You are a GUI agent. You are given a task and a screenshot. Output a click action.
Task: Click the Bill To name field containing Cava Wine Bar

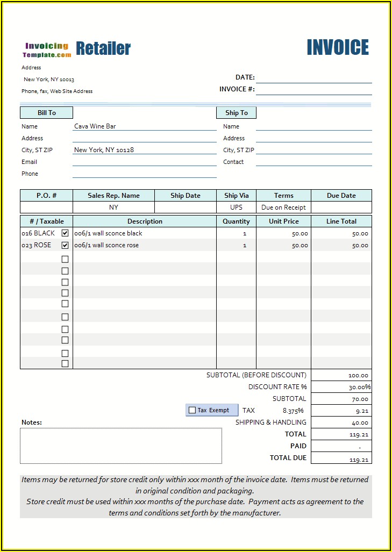click(x=144, y=126)
